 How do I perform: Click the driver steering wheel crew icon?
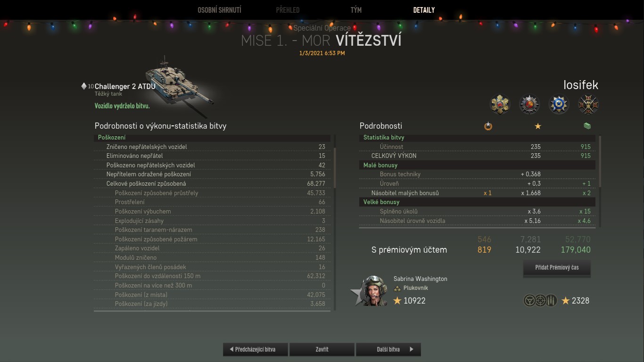click(x=529, y=300)
